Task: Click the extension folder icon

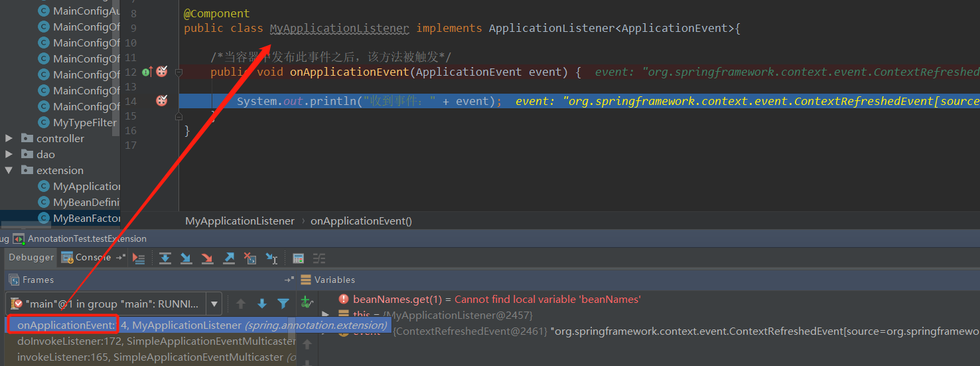Action: [x=27, y=170]
